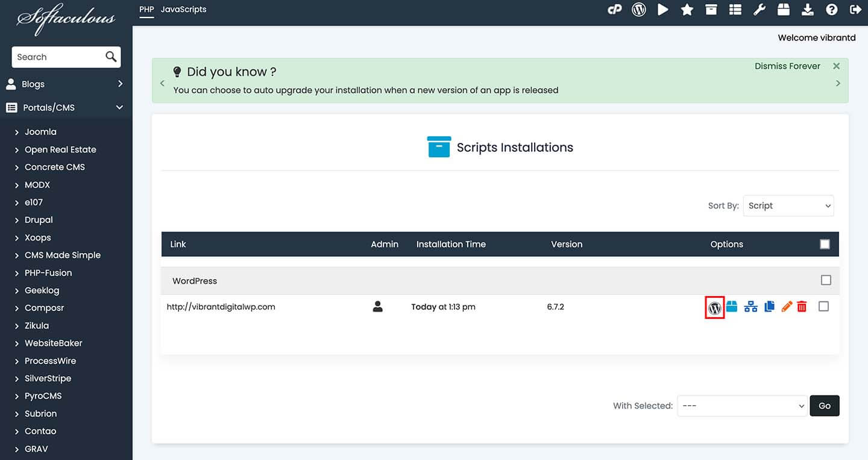Clone the vibrantdigitalwp.com installation

coord(769,307)
